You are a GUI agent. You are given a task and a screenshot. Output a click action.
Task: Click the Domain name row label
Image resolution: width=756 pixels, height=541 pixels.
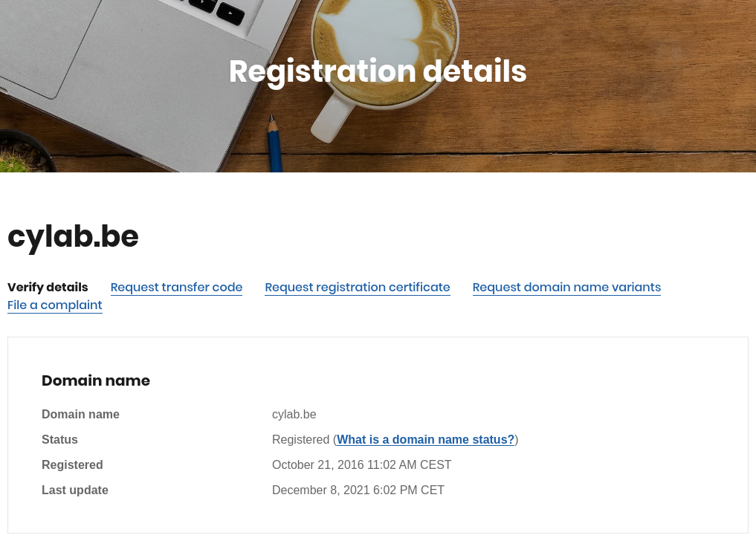[x=80, y=415]
